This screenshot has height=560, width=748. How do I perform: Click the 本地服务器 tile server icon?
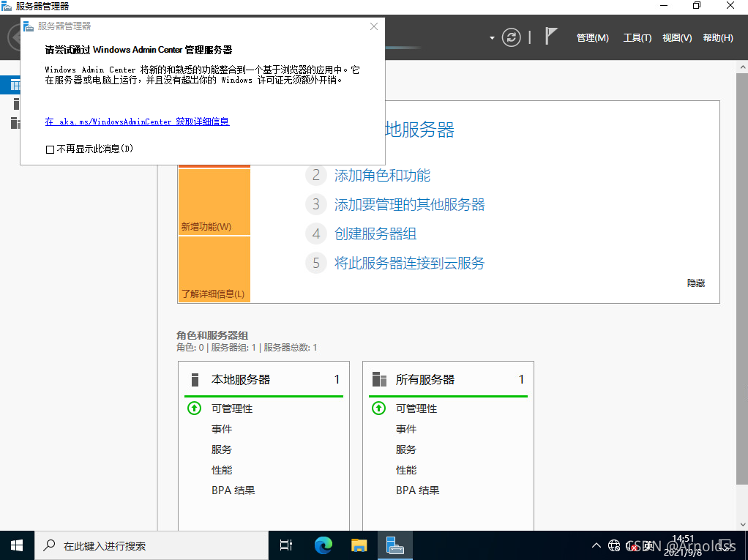(195, 380)
